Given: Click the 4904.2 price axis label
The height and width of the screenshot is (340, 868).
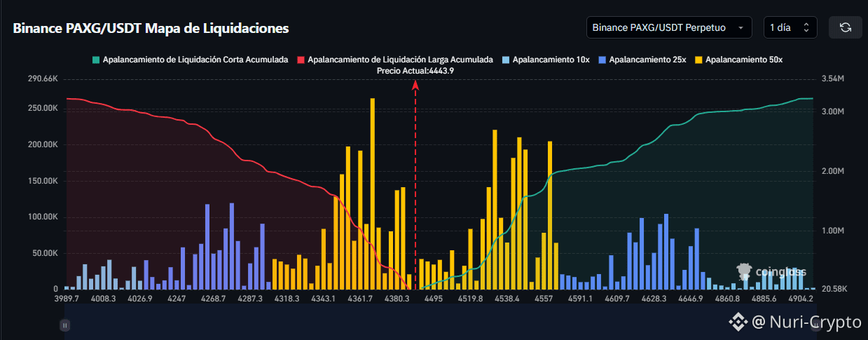Looking at the screenshot, I should (801, 299).
